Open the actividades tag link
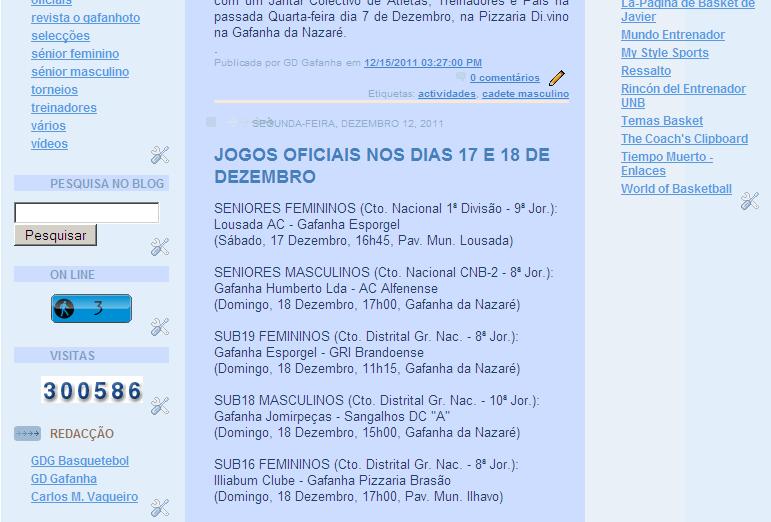 (447, 94)
